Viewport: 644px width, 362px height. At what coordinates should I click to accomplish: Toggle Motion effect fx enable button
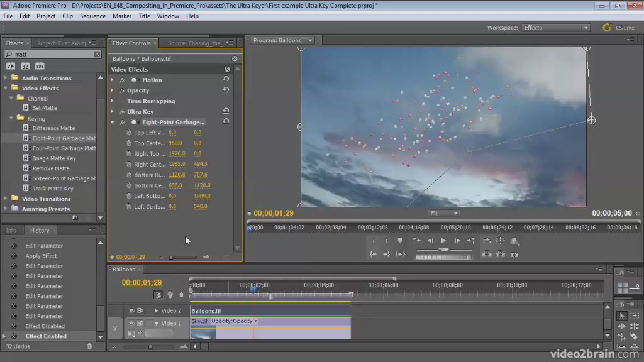click(x=123, y=80)
